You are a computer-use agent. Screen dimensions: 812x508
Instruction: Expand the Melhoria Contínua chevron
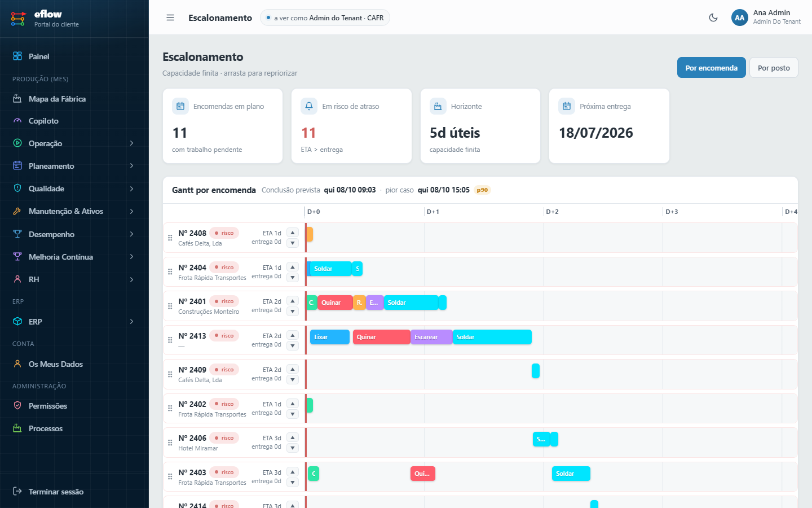(131, 257)
